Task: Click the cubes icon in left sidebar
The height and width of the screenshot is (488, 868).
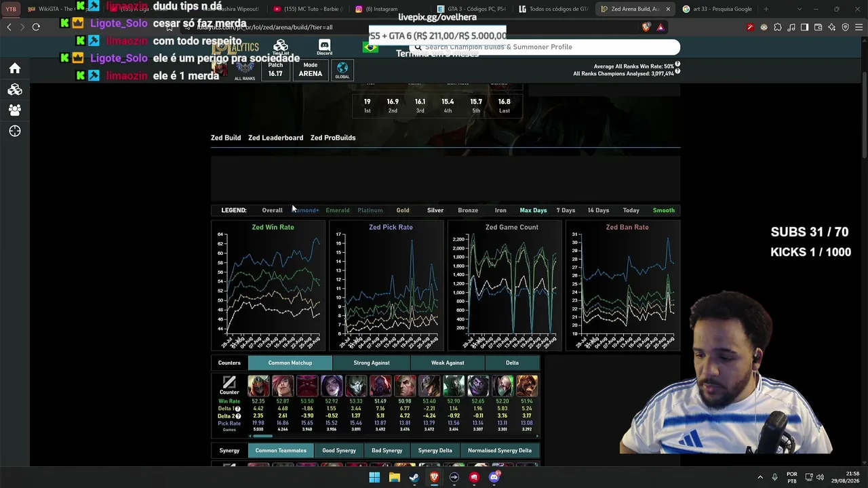Action: coord(15,89)
